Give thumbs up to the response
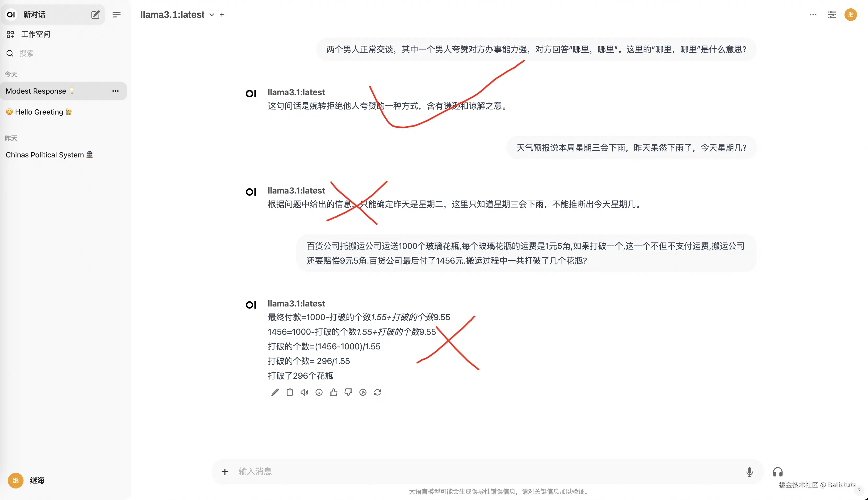Image resolution: width=868 pixels, height=500 pixels. [333, 392]
